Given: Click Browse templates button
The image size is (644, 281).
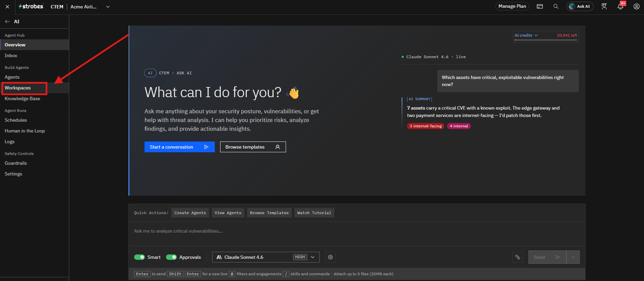Looking at the screenshot, I should [x=253, y=147].
